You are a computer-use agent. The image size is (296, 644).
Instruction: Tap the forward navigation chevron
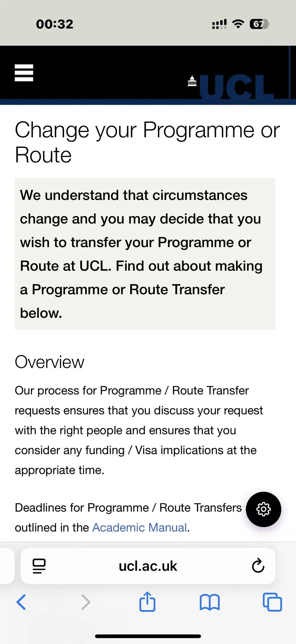tap(86, 602)
